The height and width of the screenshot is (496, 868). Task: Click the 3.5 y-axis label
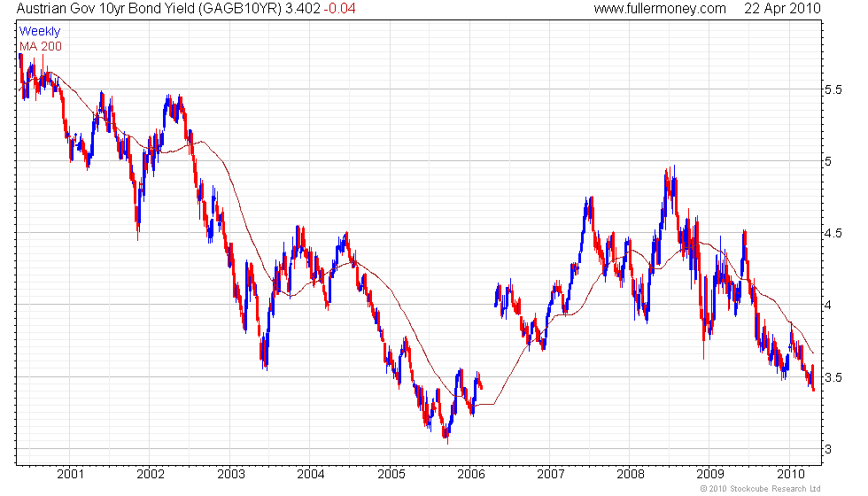[x=833, y=377]
